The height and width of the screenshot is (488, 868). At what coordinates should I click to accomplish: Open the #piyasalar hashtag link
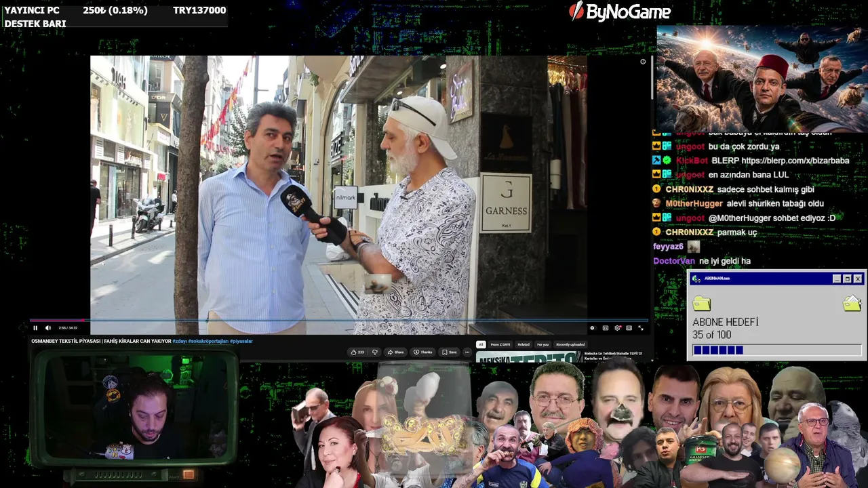tap(241, 341)
